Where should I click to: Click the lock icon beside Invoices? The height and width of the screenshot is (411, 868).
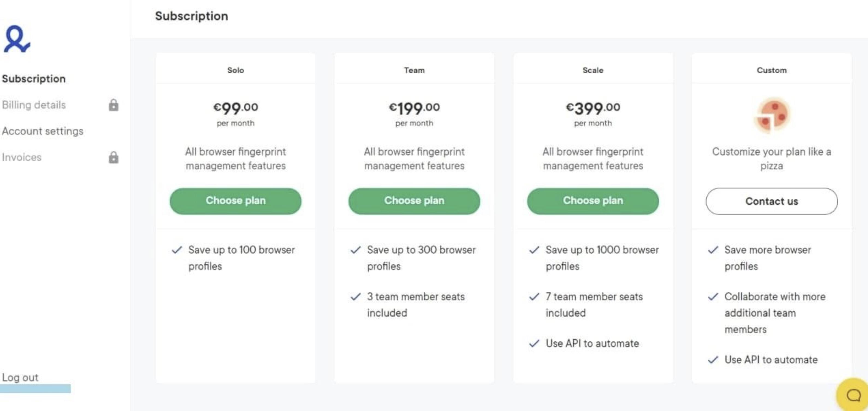114,157
